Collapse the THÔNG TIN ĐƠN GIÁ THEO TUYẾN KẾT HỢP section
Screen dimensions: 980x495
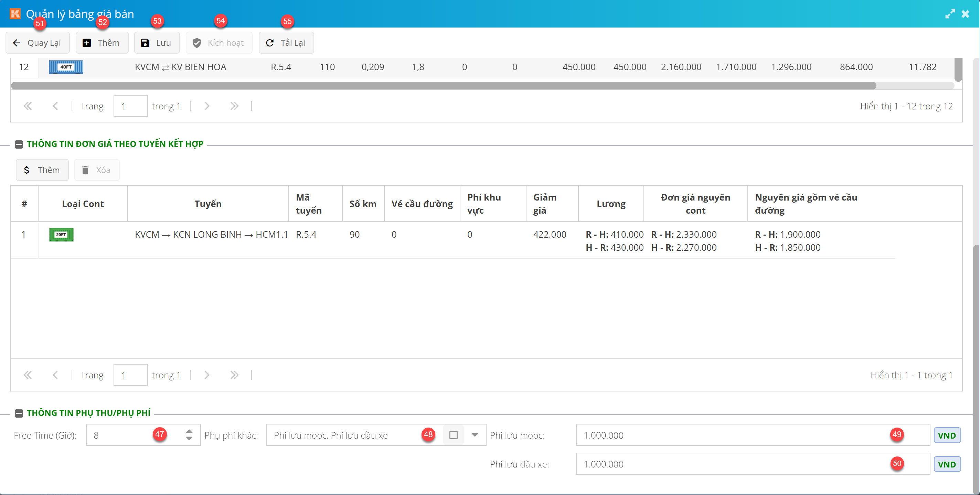click(19, 144)
